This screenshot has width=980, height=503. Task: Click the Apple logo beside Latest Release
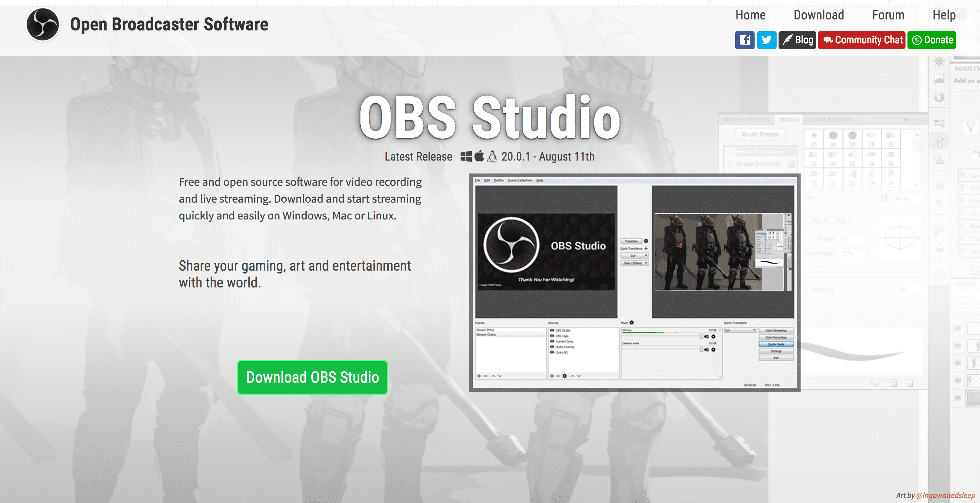tap(479, 156)
